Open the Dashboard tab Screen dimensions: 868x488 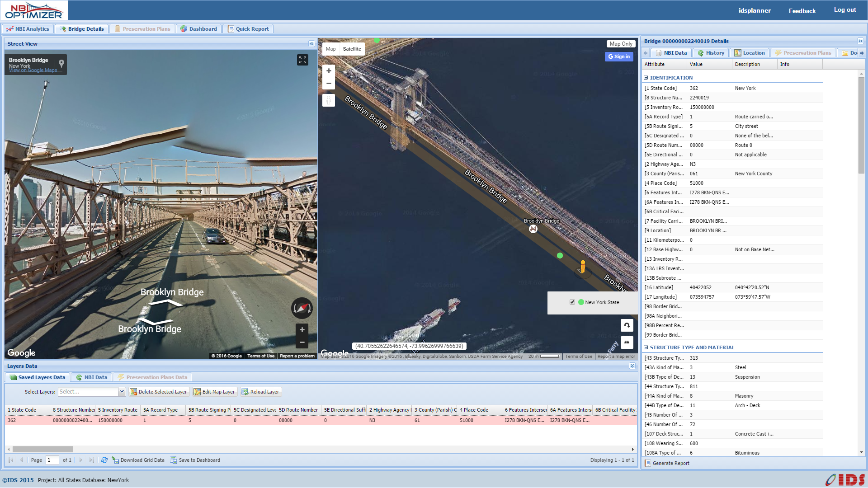[x=199, y=29]
